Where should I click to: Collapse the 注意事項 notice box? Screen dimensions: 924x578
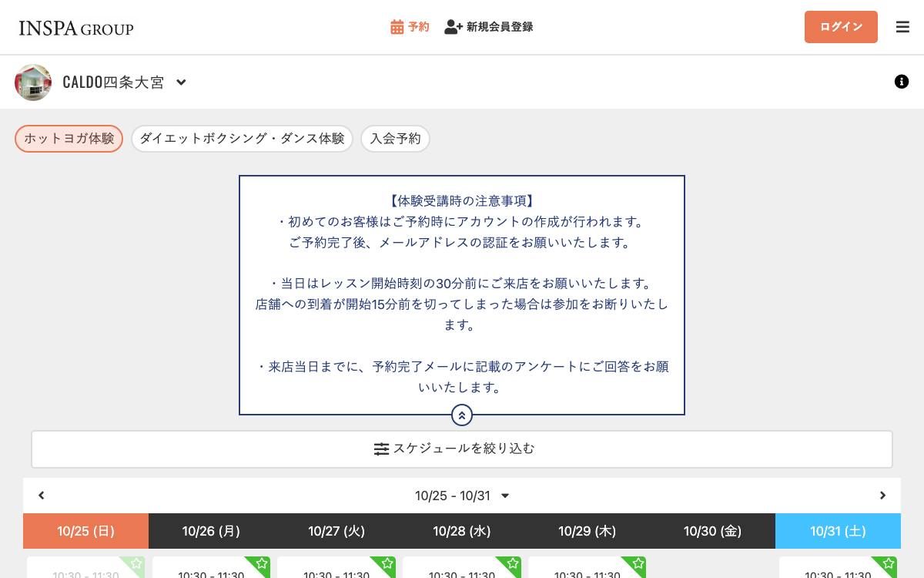[x=461, y=415]
